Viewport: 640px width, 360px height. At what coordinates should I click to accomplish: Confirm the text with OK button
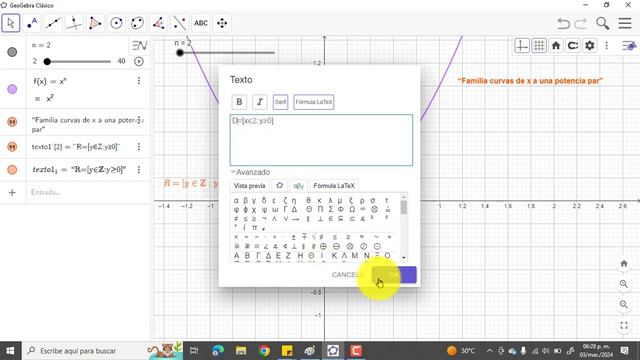click(x=394, y=275)
